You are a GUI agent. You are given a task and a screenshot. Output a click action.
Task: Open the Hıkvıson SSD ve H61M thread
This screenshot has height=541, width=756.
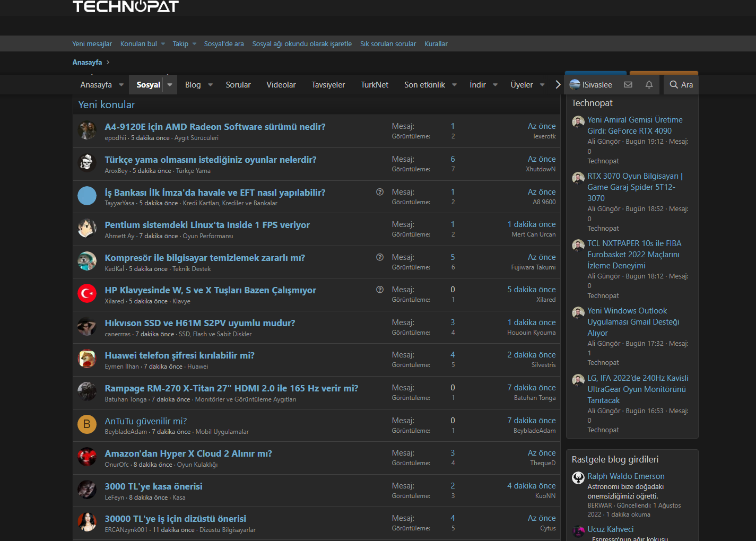199,323
